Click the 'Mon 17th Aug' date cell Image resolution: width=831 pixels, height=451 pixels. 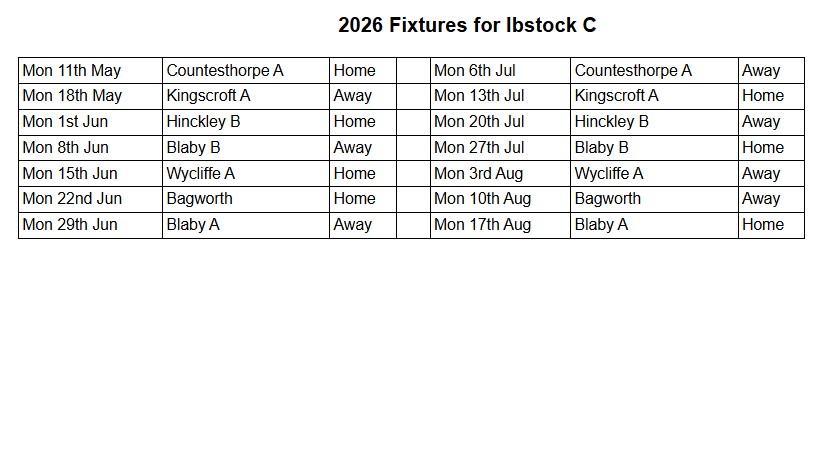(x=483, y=225)
